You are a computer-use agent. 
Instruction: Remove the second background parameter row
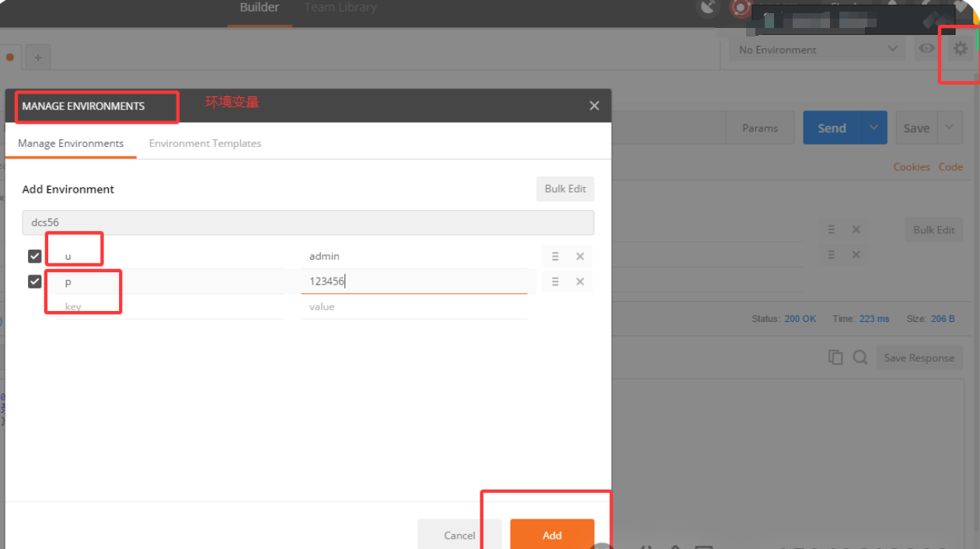tap(856, 255)
